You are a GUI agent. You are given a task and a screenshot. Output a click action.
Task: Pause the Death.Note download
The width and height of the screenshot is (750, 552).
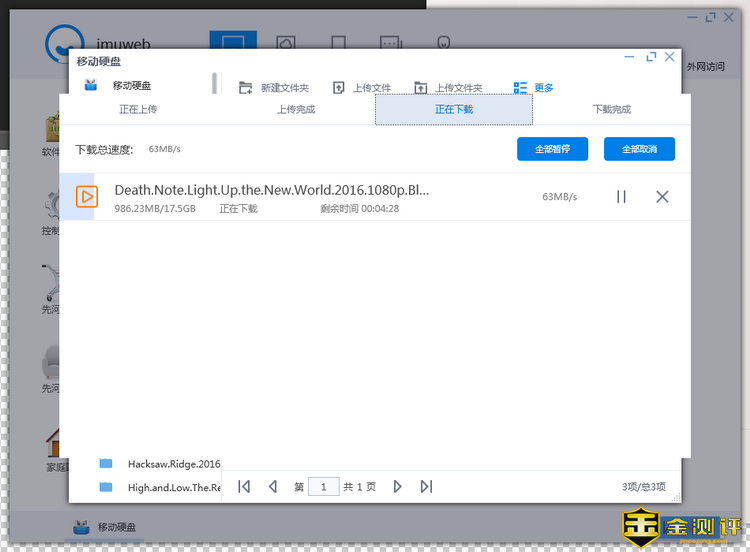click(621, 197)
